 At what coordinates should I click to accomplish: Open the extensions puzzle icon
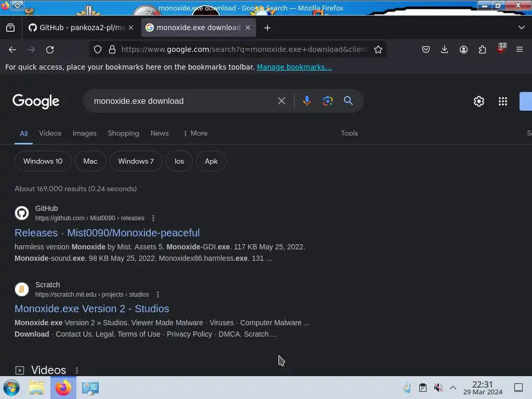pos(482,49)
